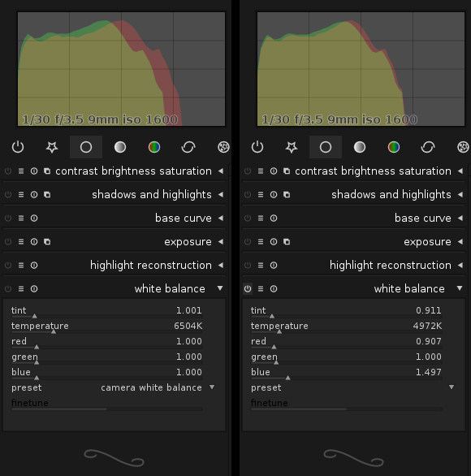Image resolution: width=471 pixels, height=476 pixels.
Task: Toggle base curve power in right panel
Action: (248, 218)
